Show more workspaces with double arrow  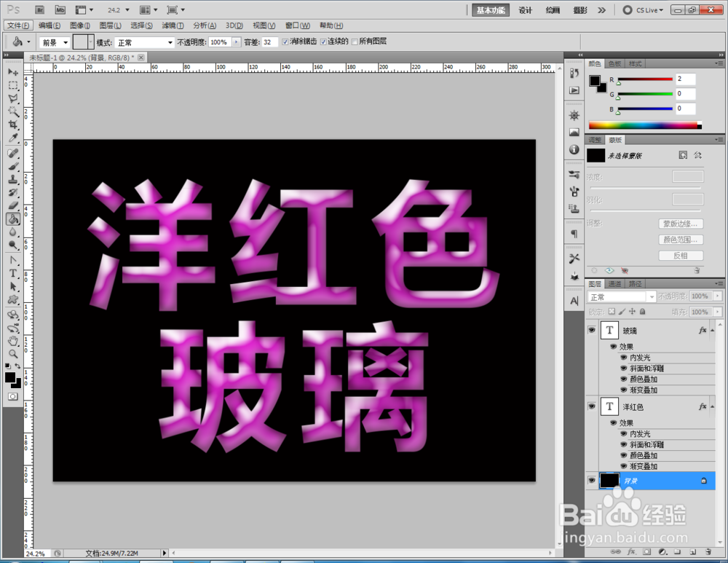pyautogui.click(x=602, y=9)
